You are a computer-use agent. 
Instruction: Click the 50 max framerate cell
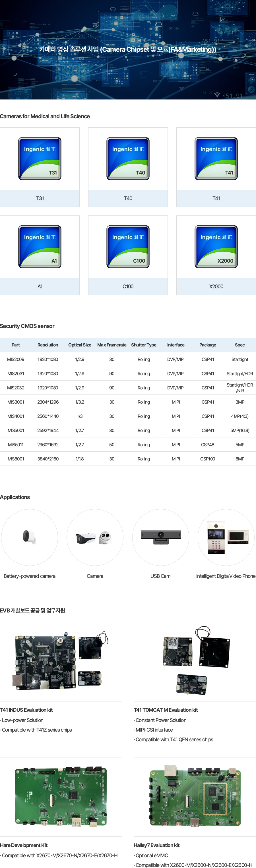(x=112, y=445)
